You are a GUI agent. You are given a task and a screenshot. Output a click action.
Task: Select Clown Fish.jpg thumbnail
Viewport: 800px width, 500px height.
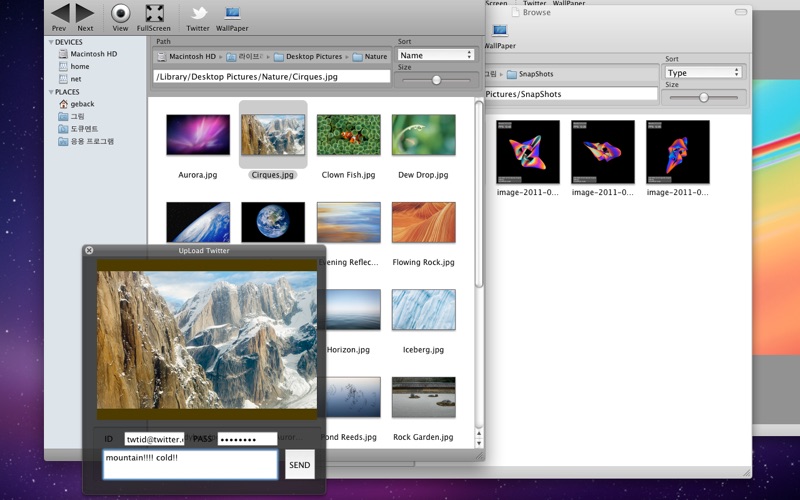point(348,135)
